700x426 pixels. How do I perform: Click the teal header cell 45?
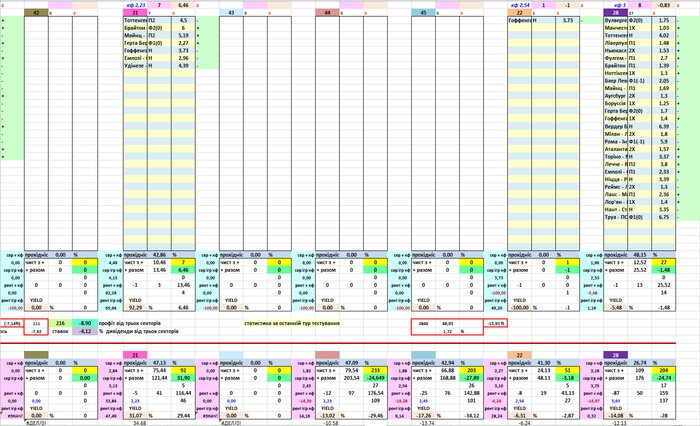pos(423,13)
